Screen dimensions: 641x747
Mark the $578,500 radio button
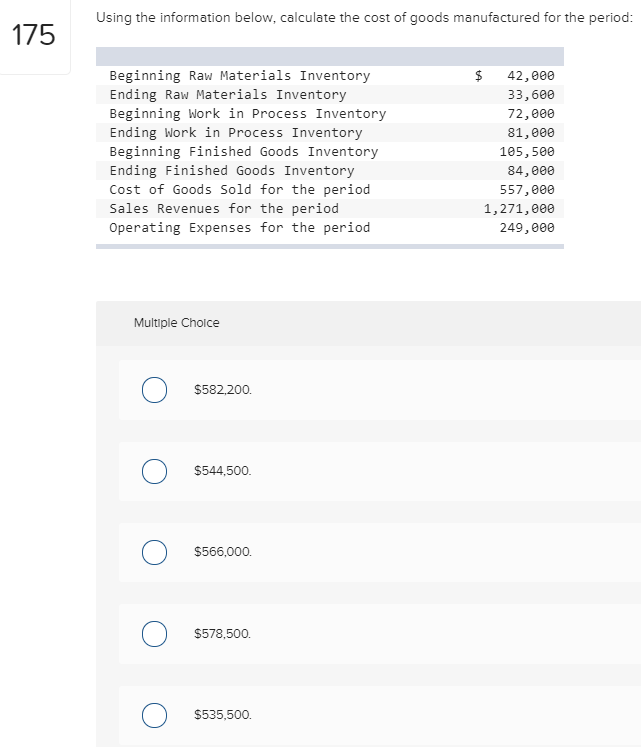(153, 634)
